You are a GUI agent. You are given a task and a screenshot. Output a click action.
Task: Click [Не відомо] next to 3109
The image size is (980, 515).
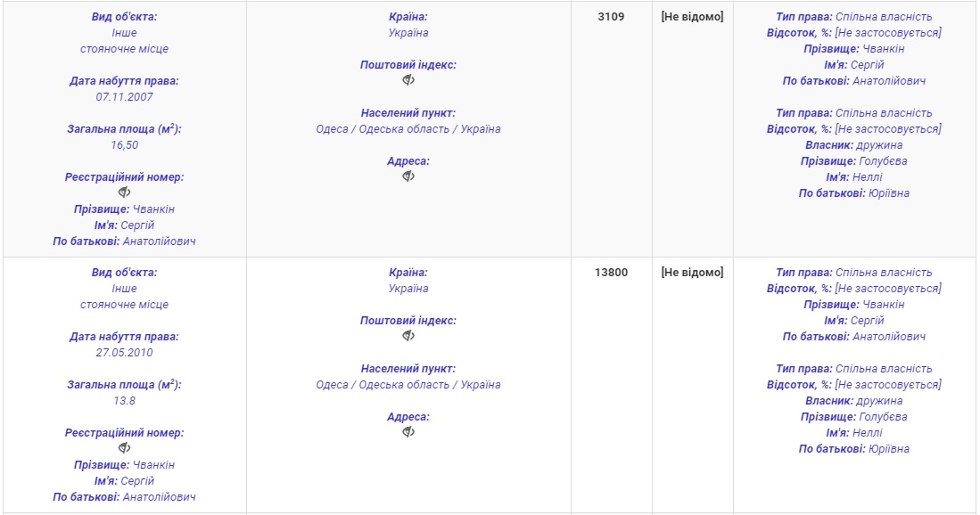pos(692,17)
